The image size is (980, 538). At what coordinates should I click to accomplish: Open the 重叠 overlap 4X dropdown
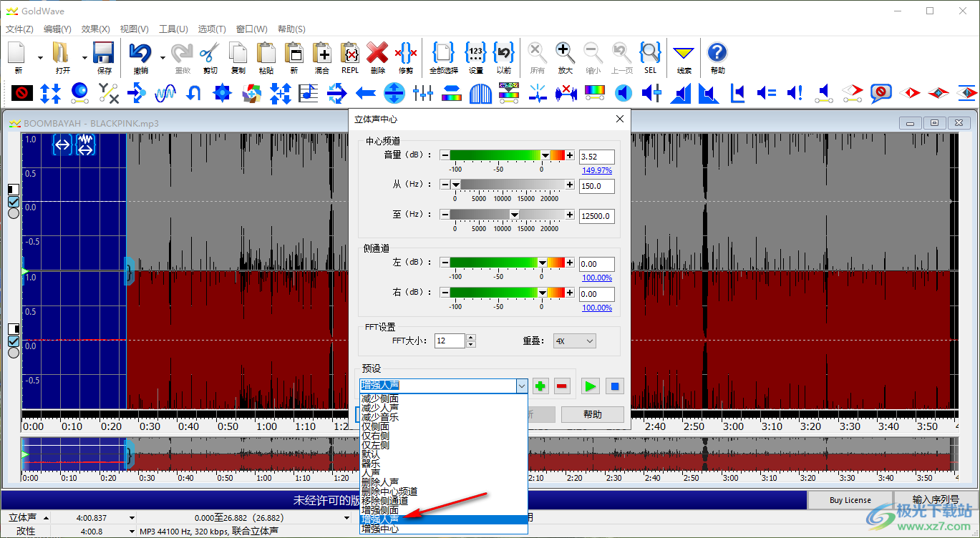(x=574, y=341)
